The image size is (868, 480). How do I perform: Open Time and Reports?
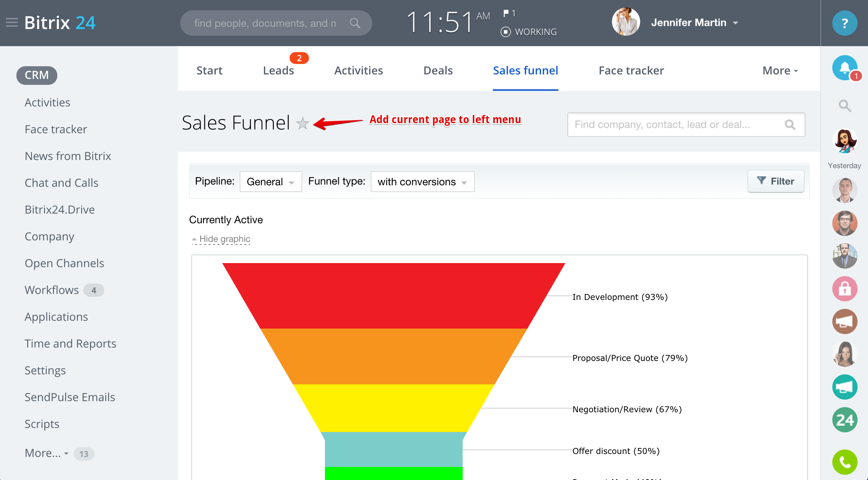pos(70,344)
